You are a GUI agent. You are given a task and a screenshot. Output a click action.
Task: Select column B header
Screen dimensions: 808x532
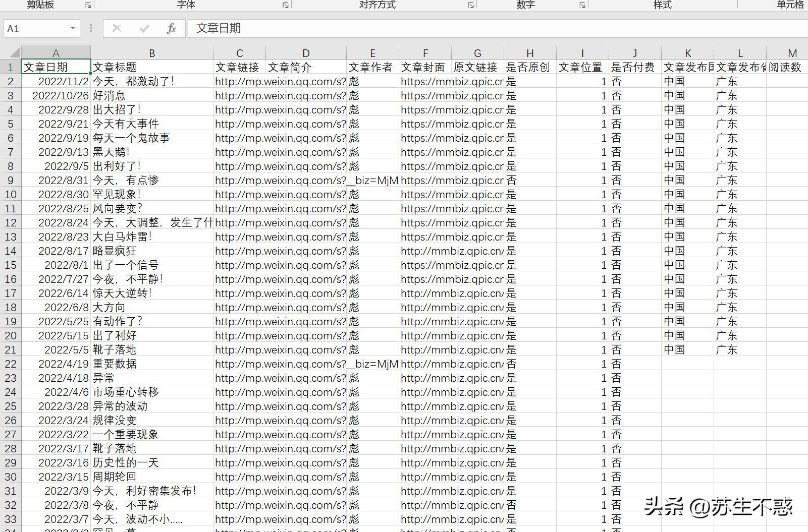152,53
